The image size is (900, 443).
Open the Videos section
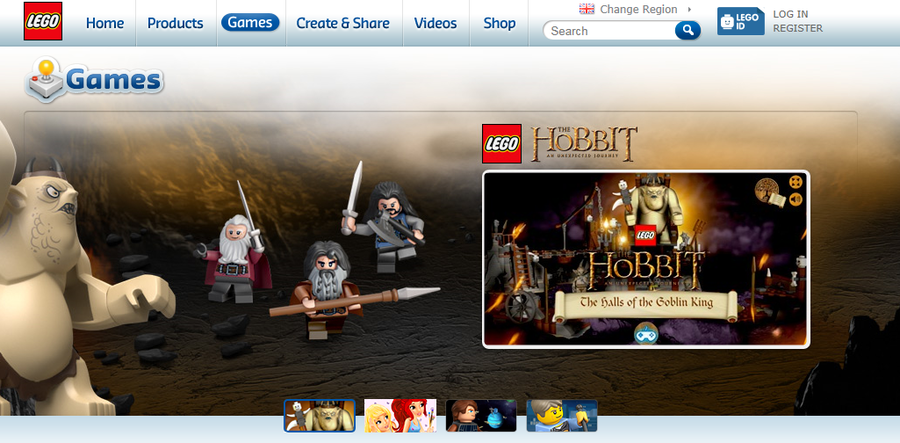pos(436,23)
